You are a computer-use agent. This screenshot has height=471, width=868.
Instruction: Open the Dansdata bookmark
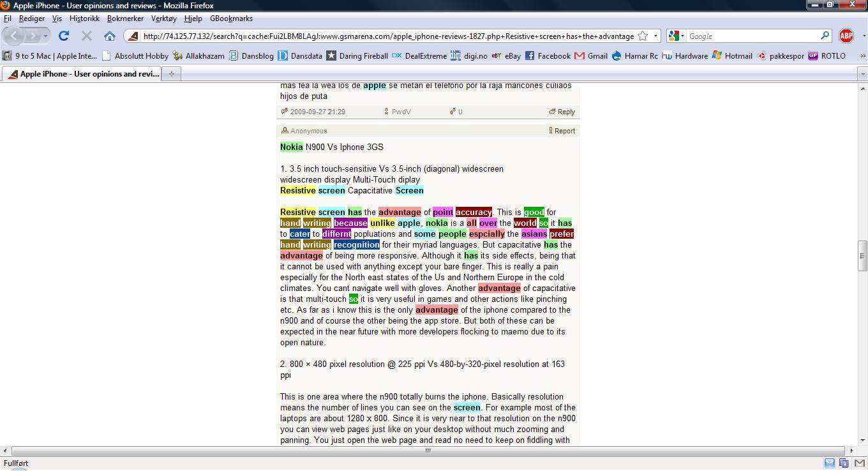(x=300, y=56)
